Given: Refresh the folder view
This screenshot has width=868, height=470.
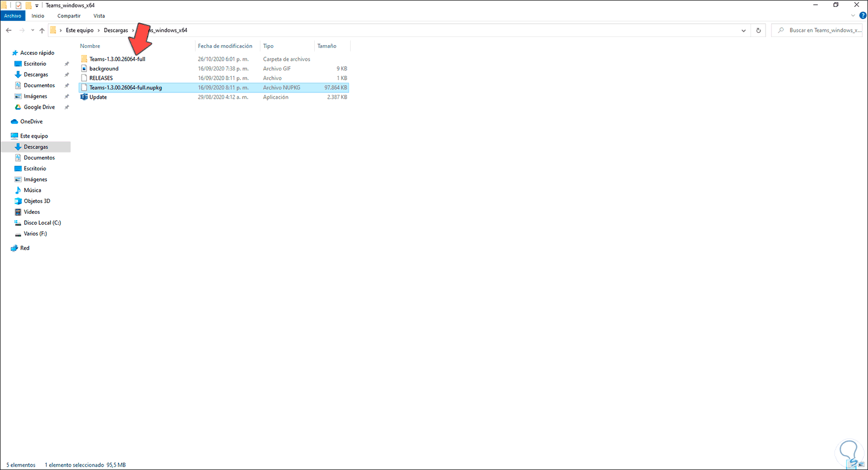Looking at the screenshot, I should 759,30.
